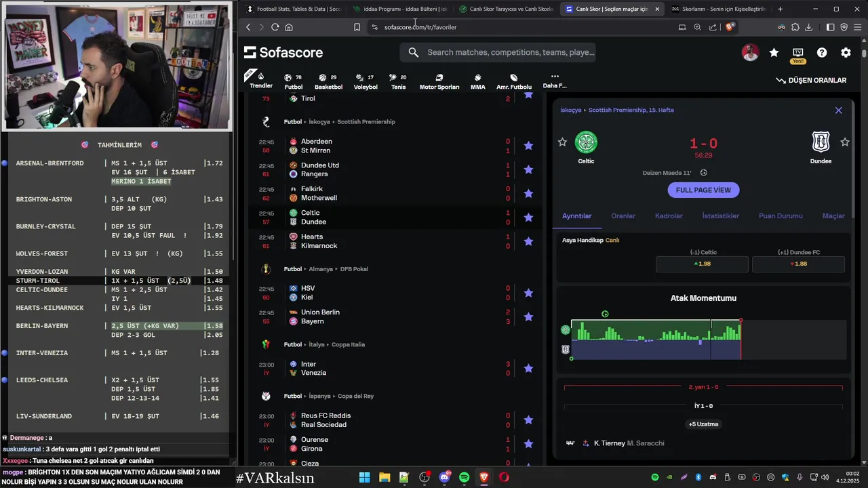868x488 pixels.
Task: Switch to the İstatistikler tab
Action: click(720, 216)
